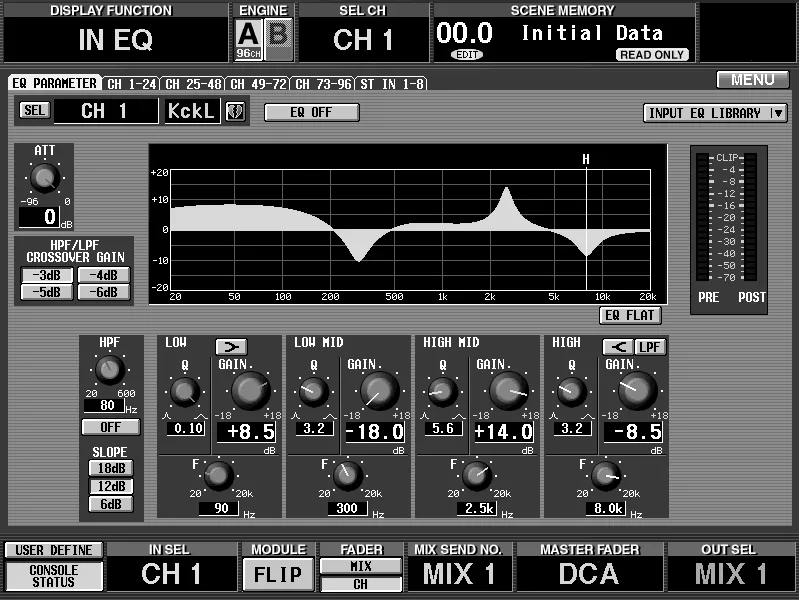
Task: Click the LOW Q value 0.10
Action: click(187, 428)
